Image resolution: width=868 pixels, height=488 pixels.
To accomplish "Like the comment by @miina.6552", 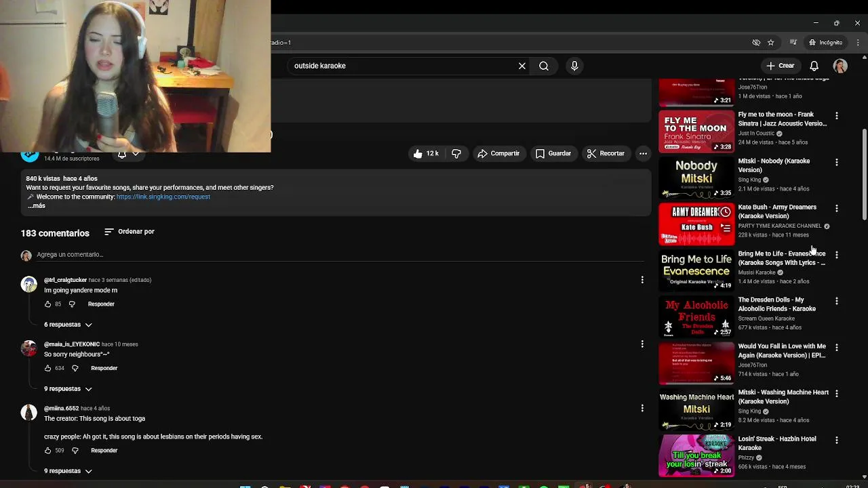I will tap(48, 451).
